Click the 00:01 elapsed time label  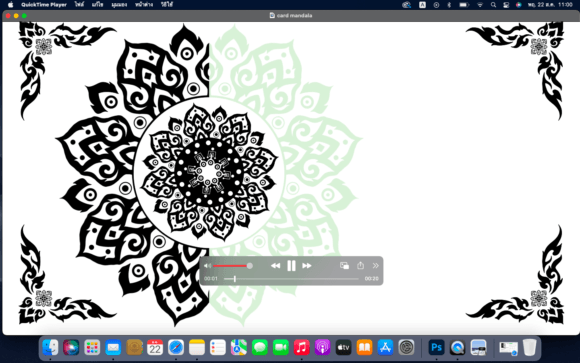click(x=211, y=279)
